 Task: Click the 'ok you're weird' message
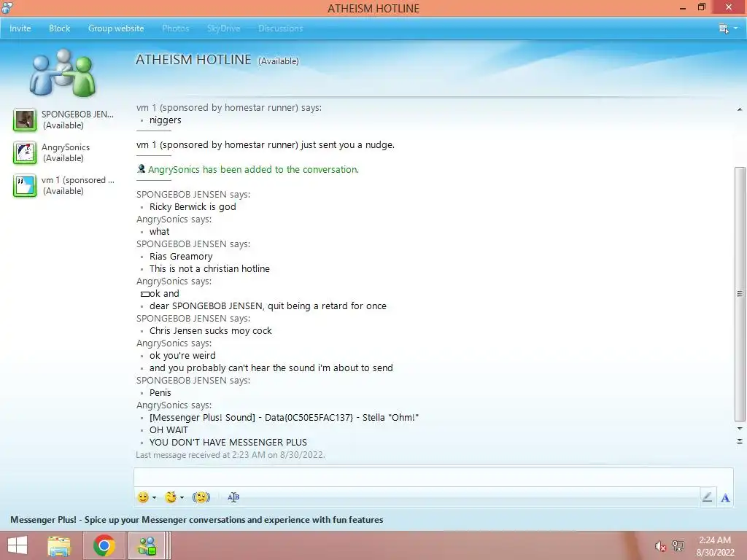pos(182,355)
